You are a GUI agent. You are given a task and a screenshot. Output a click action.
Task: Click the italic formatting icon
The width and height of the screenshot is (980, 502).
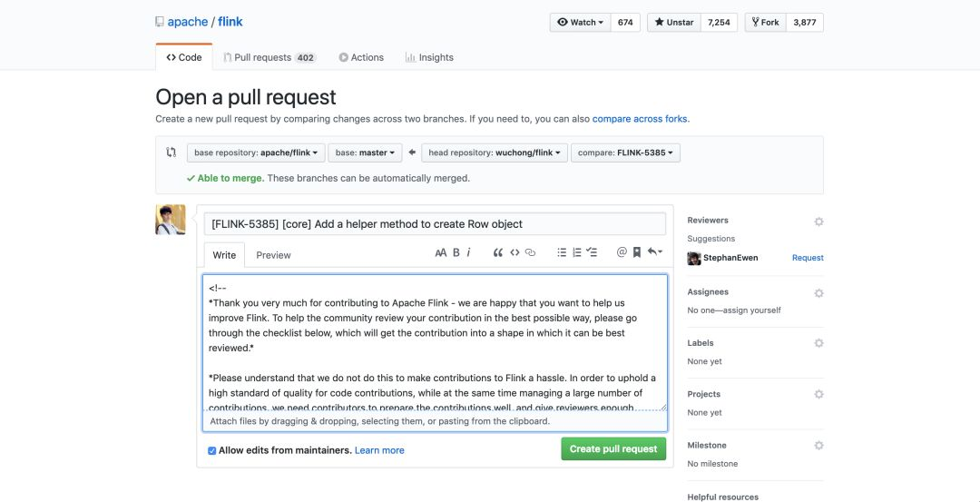[x=469, y=252]
